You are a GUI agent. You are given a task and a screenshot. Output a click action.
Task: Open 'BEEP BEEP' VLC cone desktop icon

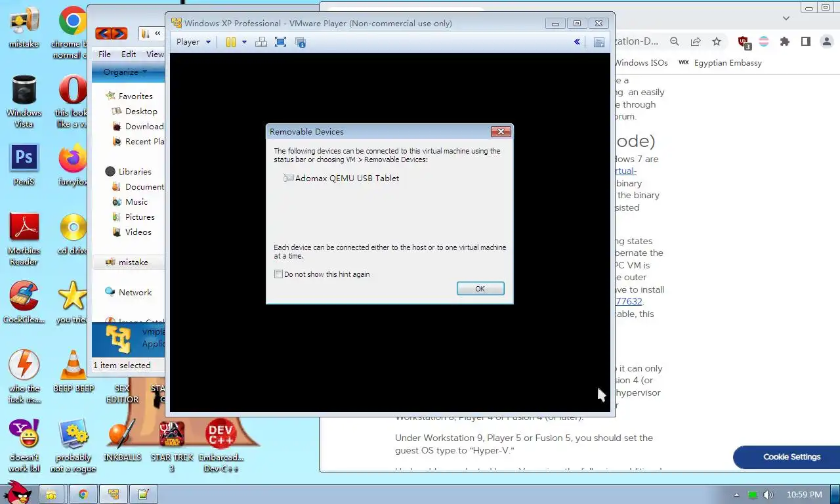[x=73, y=371]
